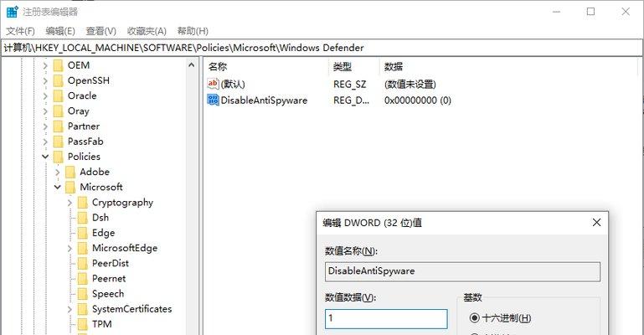
Task: Select the Policies folder icon
Action: (59, 157)
